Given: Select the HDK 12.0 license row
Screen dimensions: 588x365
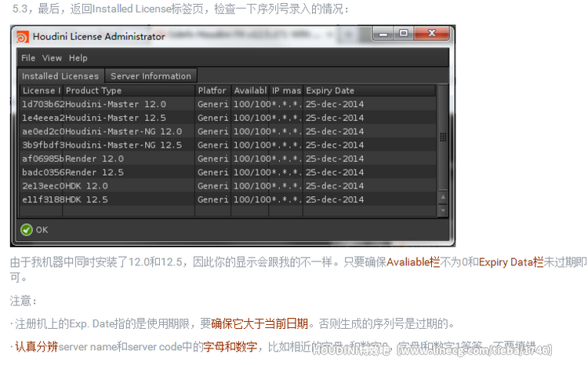Looking at the screenshot, I should point(228,186).
